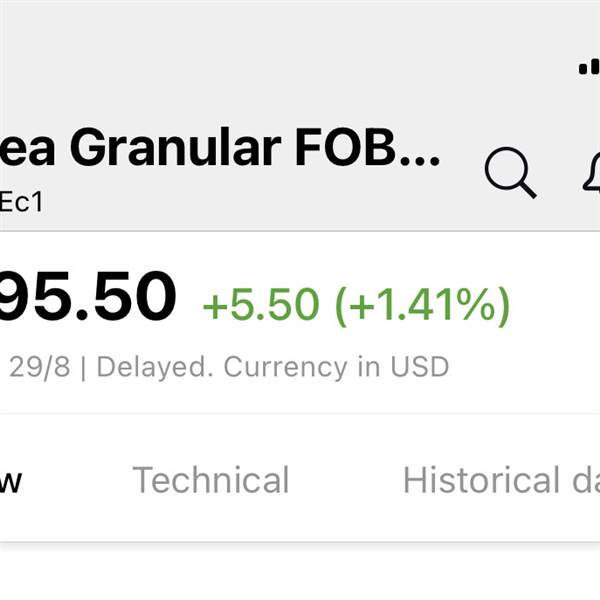Tap the 29/8 date stamp
This screenshot has height=600, width=600.
pos(40,367)
